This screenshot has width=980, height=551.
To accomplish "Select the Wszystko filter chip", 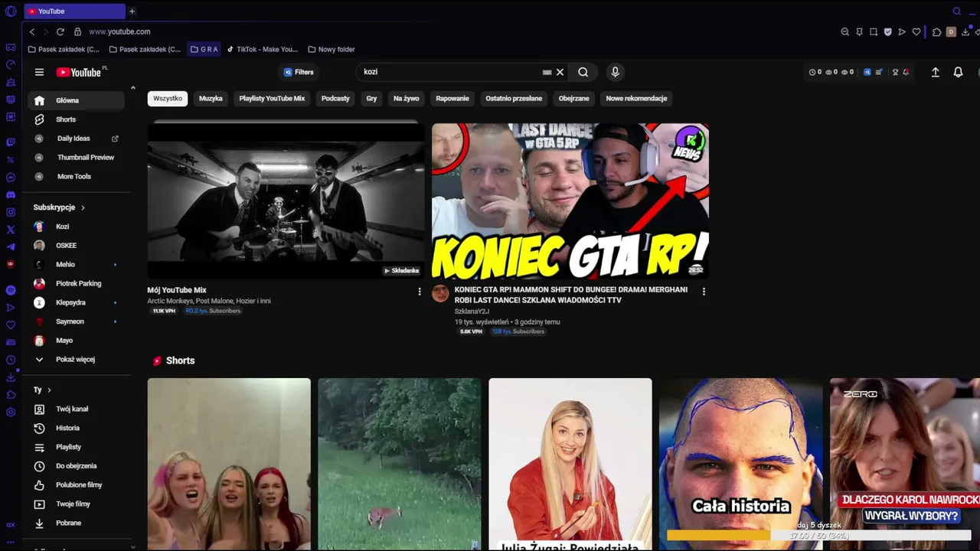I will (x=168, y=98).
